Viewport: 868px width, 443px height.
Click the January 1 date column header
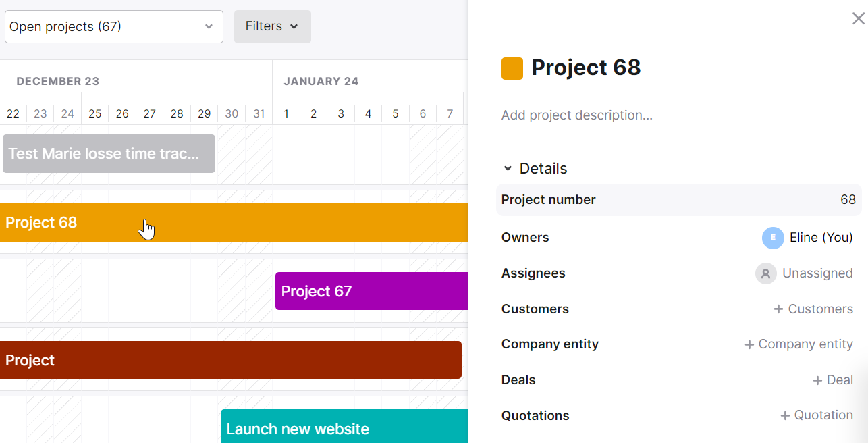click(x=286, y=113)
